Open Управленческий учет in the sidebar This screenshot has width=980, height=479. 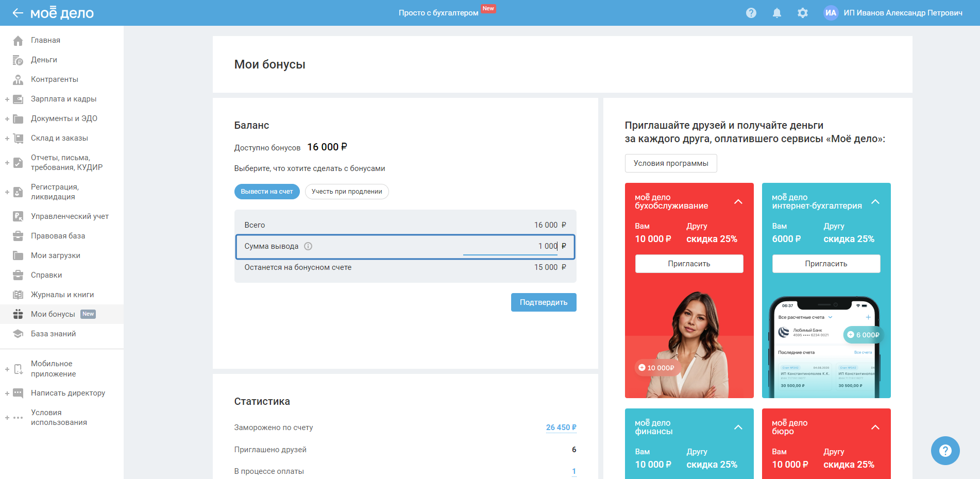[x=70, y=216]
